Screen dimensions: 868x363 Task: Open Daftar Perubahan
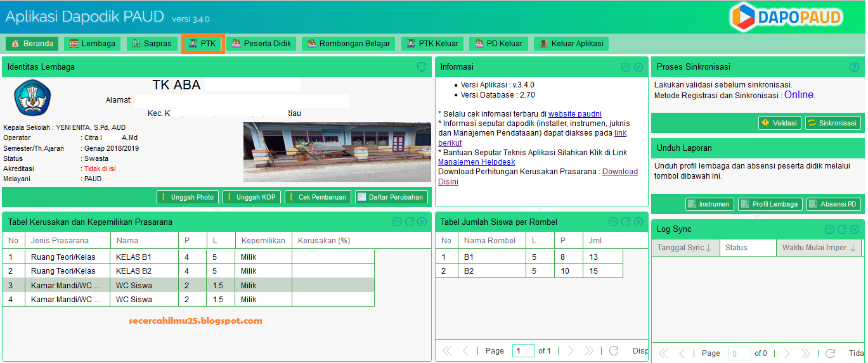click(x=391, y=197)
